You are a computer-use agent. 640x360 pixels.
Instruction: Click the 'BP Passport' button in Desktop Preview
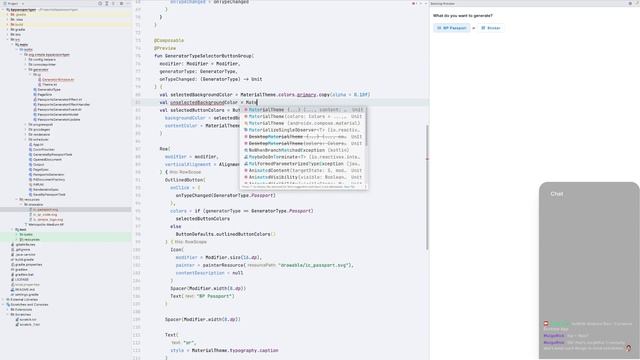tap(451, 28)
